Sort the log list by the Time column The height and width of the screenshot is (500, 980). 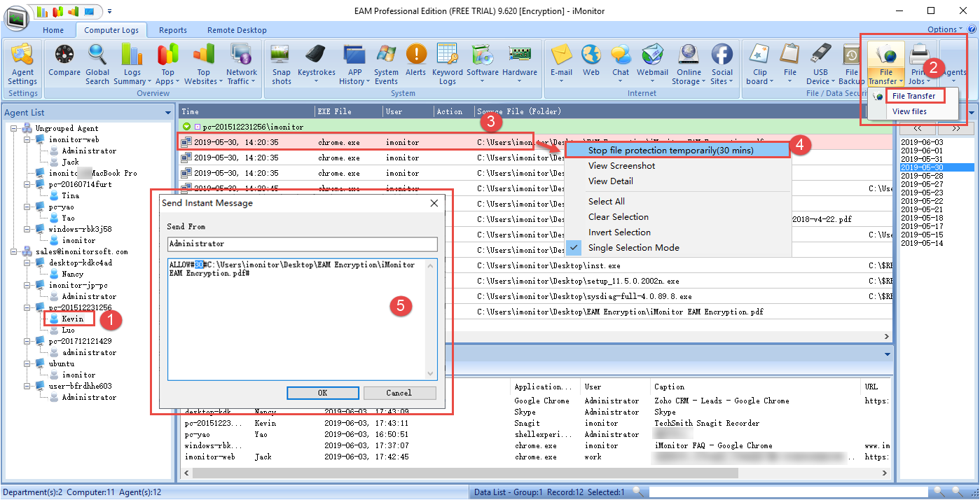point(245,111)
